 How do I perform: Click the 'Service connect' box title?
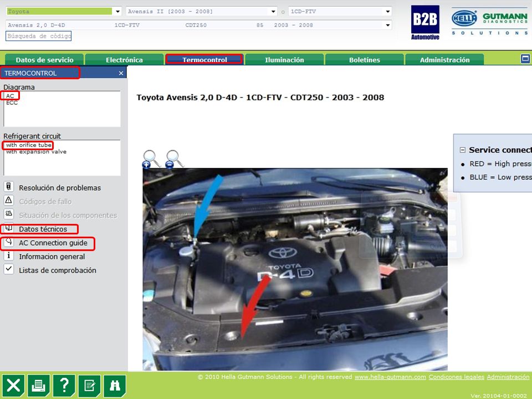[500, 150]
